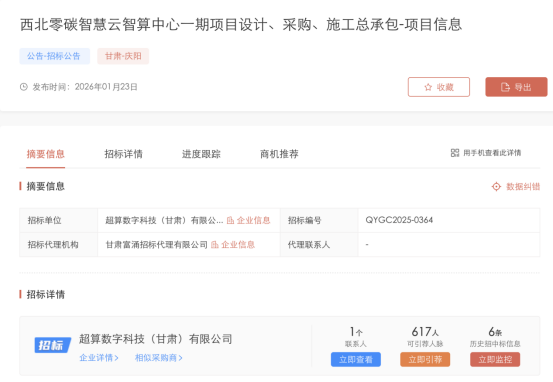Click the publish date 2026年01月23日
Viewport: 553px width, 382px height.
(106, 87)
